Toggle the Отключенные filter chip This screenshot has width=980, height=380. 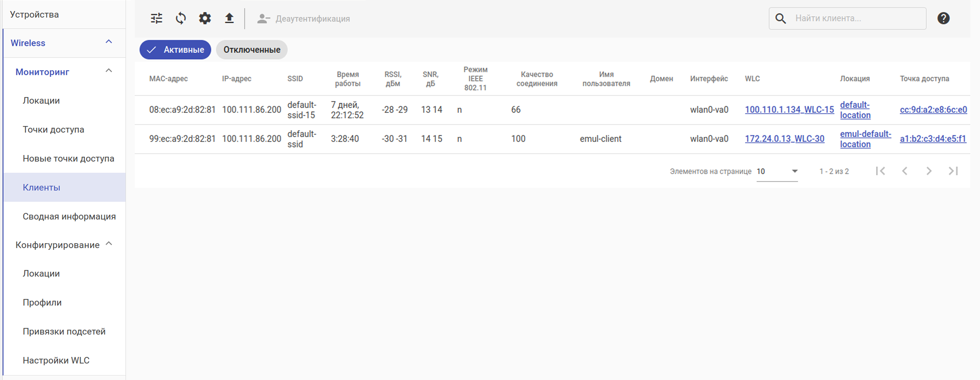pyautogui.click(x=252, y=50)
